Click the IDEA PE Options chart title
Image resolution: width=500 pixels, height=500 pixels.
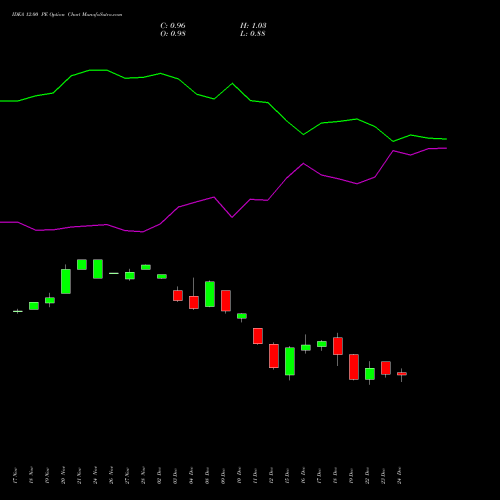[x=67, y=15]
